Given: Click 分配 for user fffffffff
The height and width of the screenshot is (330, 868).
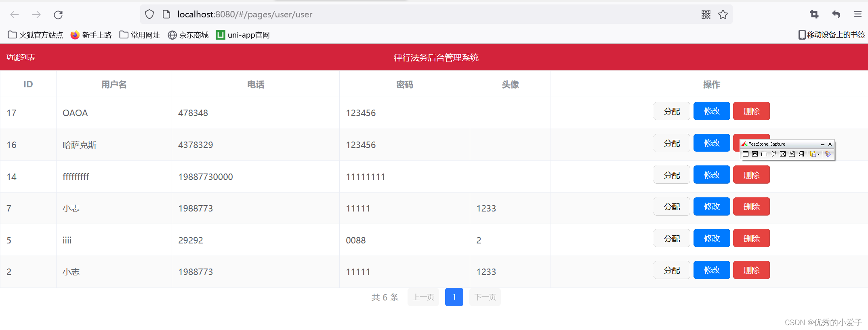Looking at the screenshot, I should pos(672,175).
